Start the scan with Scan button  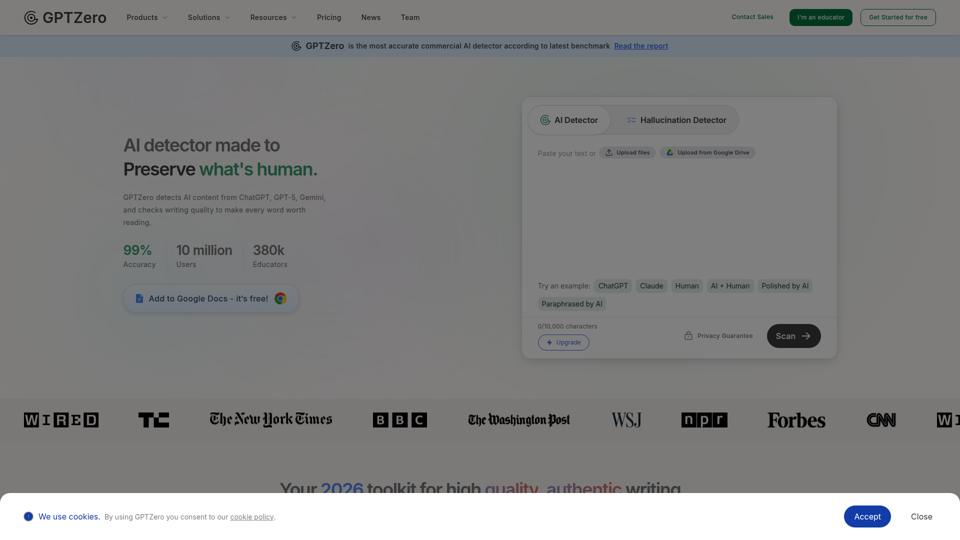793,336
